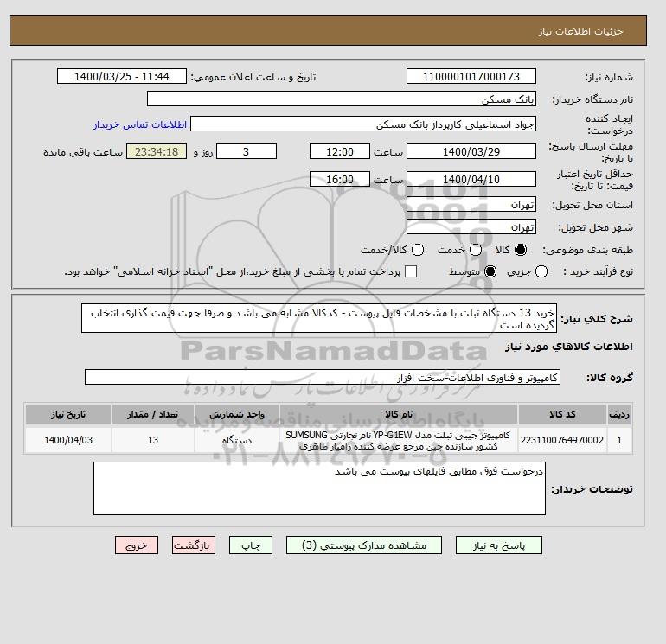Select the خدمت radio button
The width and height of the screenshot is (666, 644).
pyautogui.click(x=476, y=250)
